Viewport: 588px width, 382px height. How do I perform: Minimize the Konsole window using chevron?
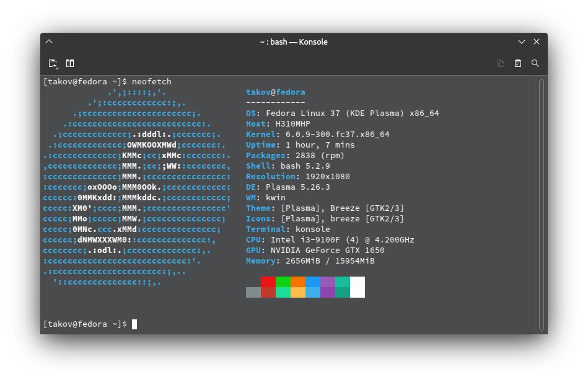click(x=522, y=42)
